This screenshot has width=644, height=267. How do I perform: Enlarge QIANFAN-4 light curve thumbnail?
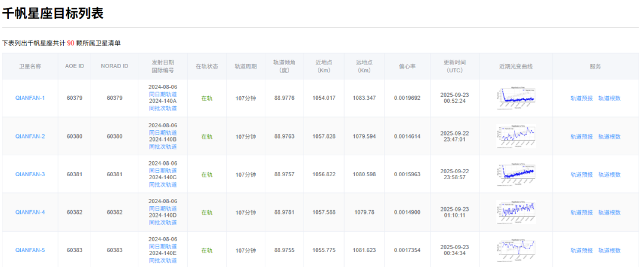[x=516, y=212]
